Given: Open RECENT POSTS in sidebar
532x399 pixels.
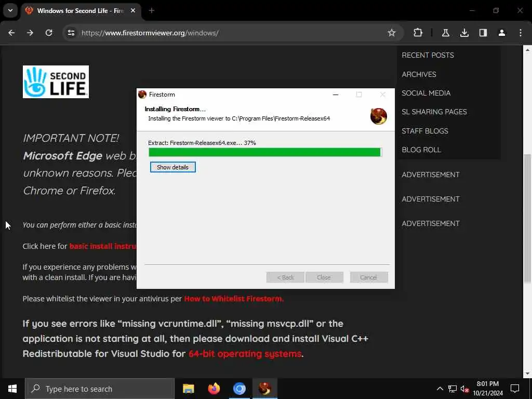Looking at the screenshot, I should [x=428, y=55].
